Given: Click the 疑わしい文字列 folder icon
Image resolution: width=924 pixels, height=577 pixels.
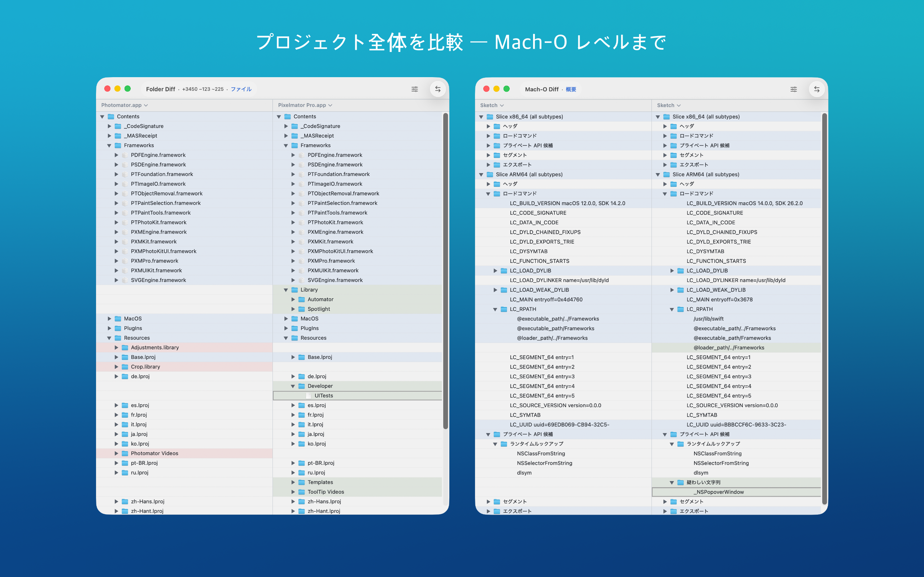Looking at the screenshot, I should (680, 482).
